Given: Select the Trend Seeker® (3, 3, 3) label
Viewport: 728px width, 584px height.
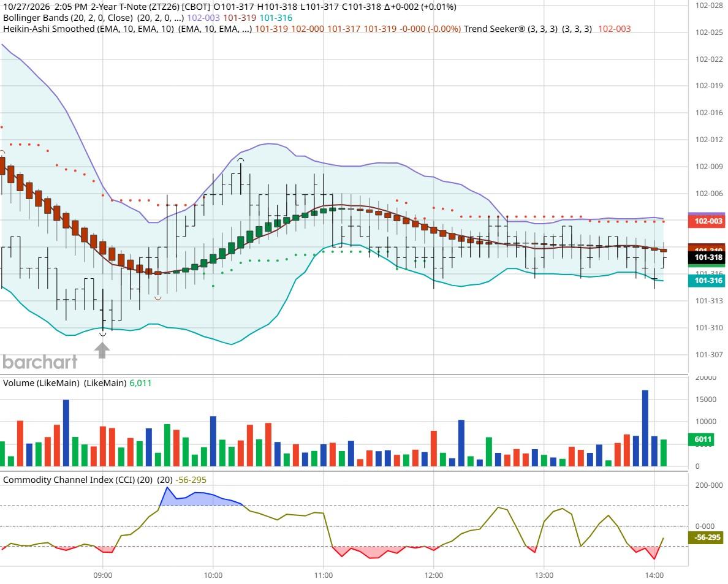Looking at the screenshot, I should [510, 29].
